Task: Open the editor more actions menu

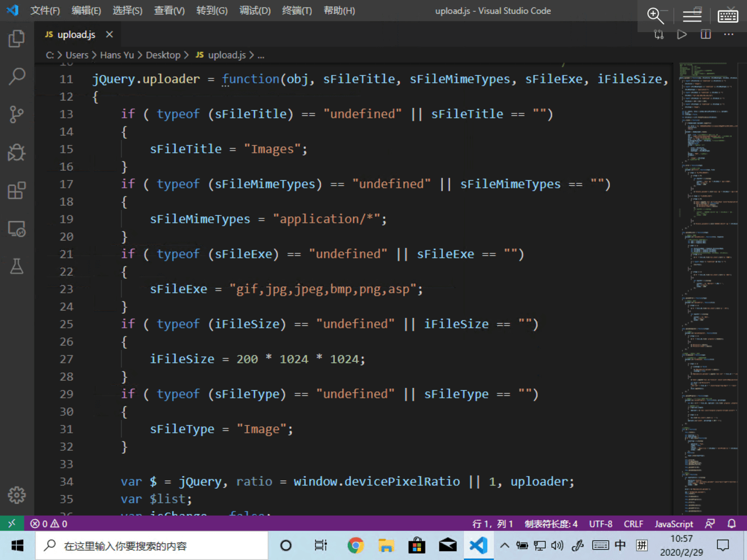Action: click(x=729, y=34)
